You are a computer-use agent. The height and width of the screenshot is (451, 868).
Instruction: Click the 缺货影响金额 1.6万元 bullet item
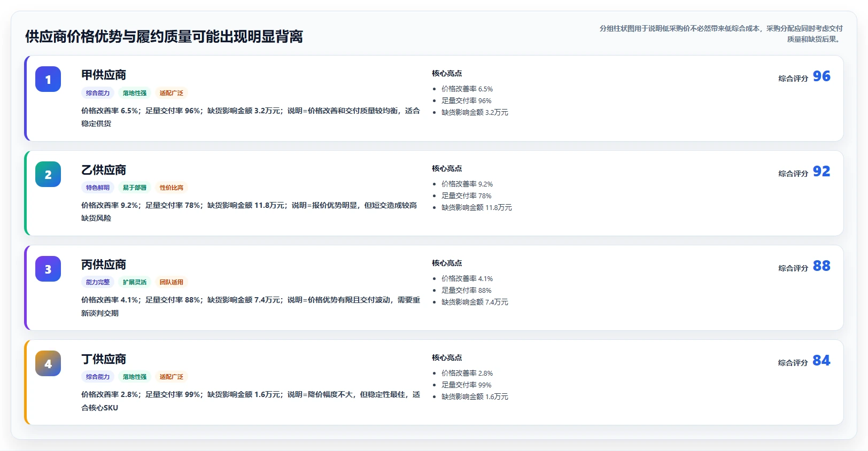(475, 397)
